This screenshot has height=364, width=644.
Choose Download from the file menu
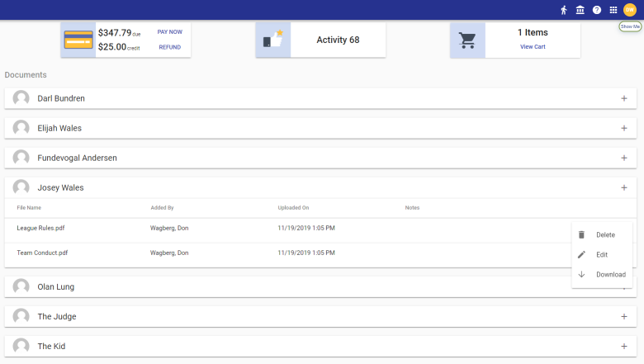610,275
